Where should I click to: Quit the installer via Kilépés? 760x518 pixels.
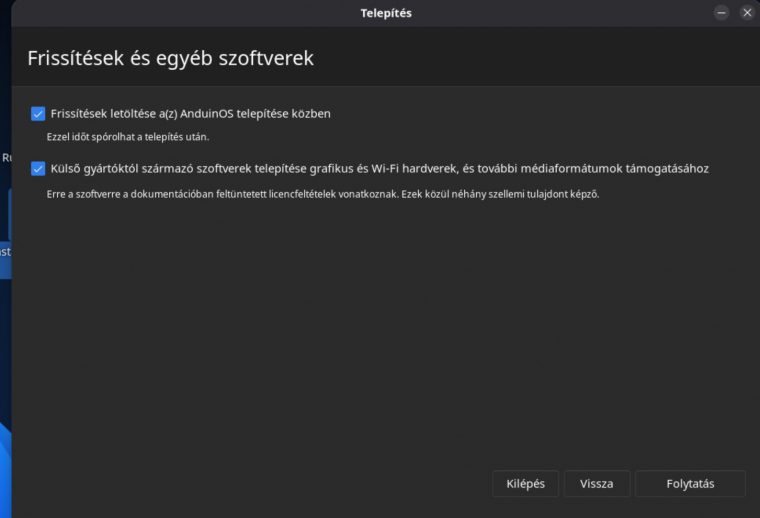[525, 484]
